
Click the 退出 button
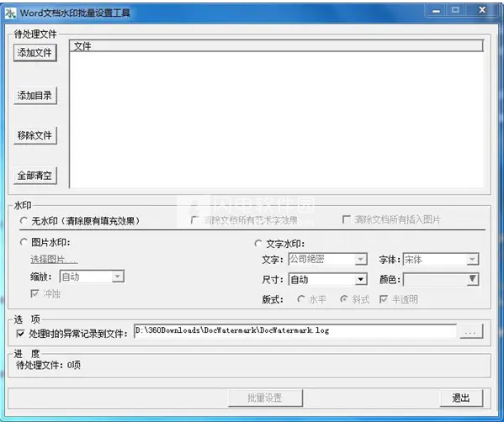click(461, 398)
